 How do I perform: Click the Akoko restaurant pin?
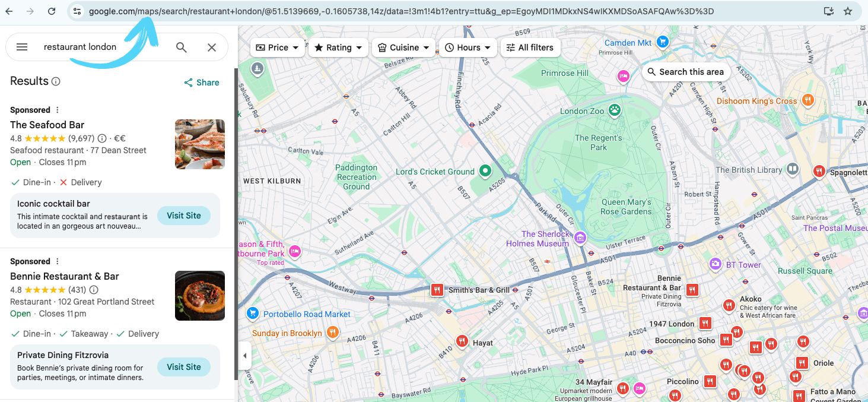click(x=729, y=305)
